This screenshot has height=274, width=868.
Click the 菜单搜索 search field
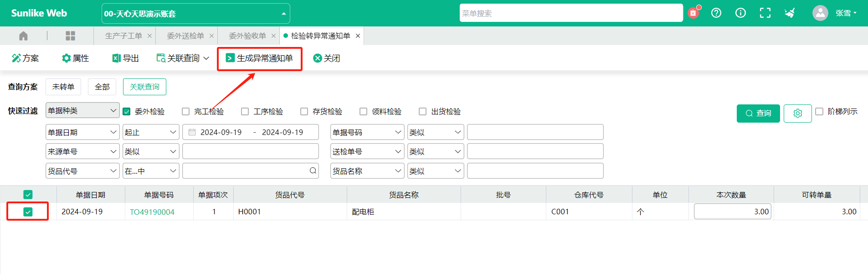tap(571, 13)
